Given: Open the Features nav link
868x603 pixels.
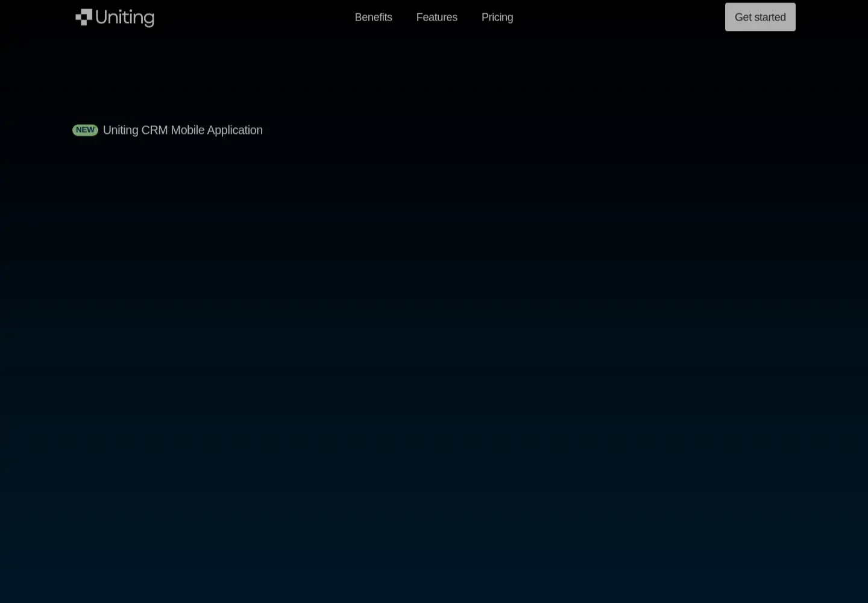Looking at the screenshot, I should pyautogui.click(x=436, y=17).
